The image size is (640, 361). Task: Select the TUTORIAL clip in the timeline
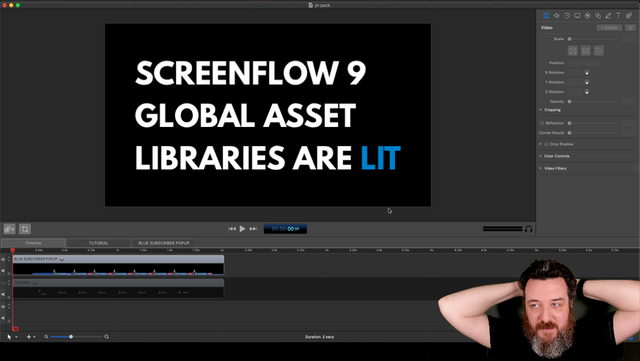(x=118, y=289)
